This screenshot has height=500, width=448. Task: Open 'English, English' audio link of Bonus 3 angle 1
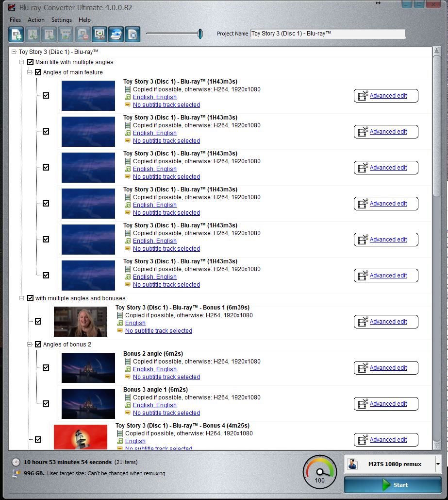tap(154, 405)
